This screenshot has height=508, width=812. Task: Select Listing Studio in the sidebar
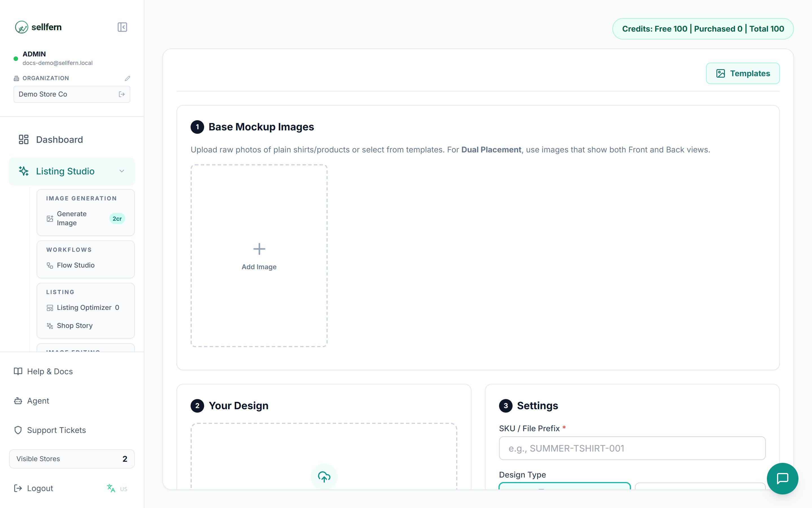72,171
